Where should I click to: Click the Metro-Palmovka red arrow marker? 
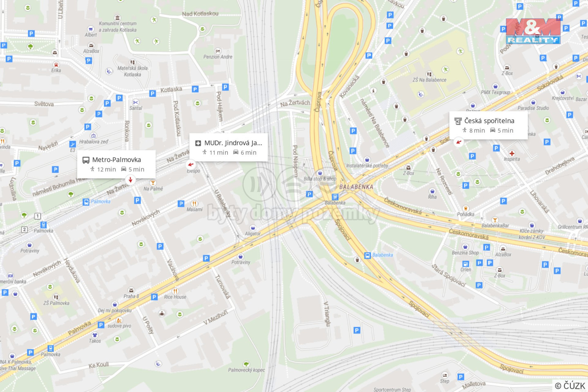[x=130, y=180]
